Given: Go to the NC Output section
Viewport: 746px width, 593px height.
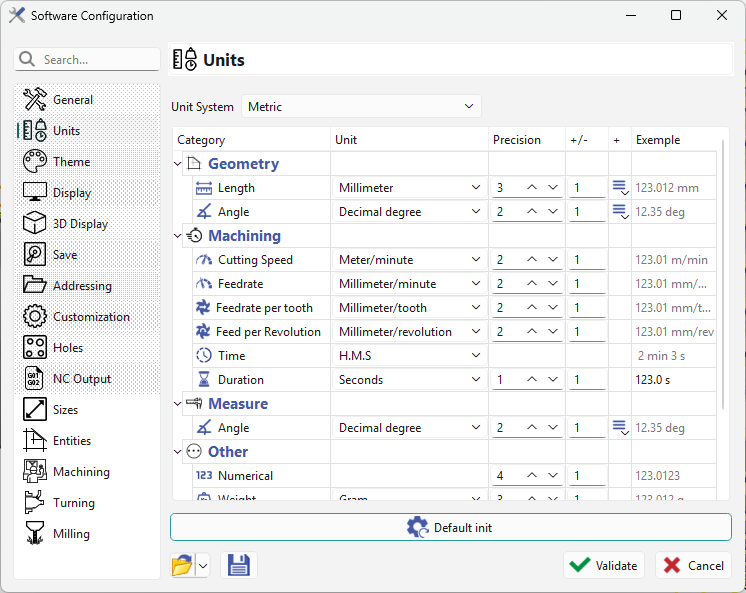Looking at the screenshot, I should (x=81, y=379).
